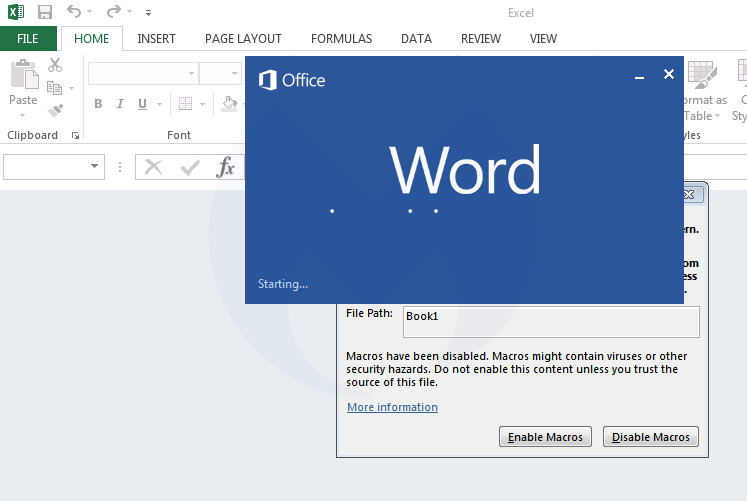Click the File Path field showing Book1

pyautogui.click(x=551, y=322)
